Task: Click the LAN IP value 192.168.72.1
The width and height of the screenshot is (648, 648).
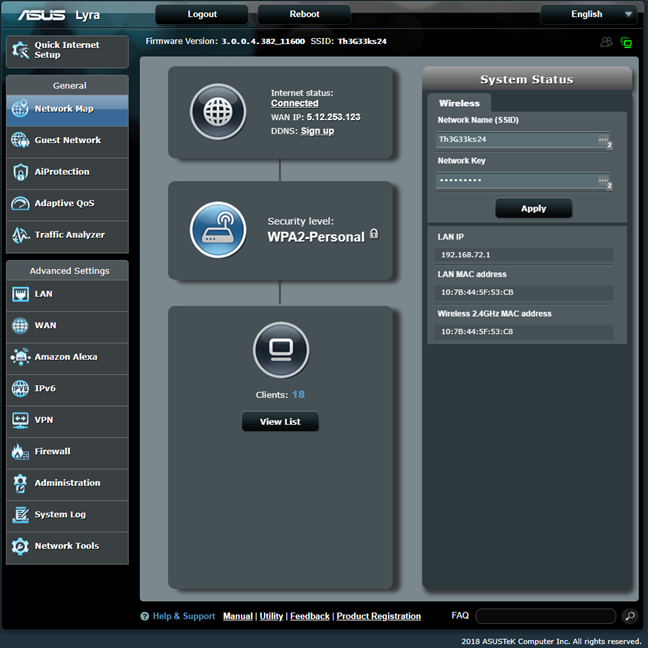Action: tap(466, 255)
